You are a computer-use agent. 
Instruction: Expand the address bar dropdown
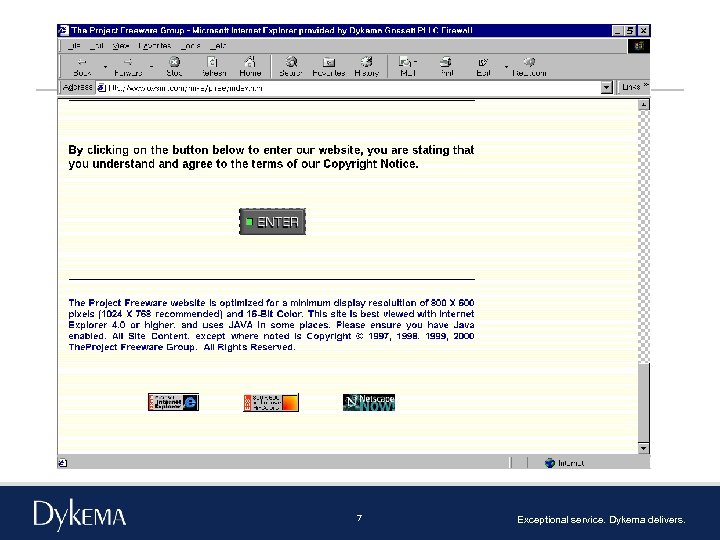tap(607, 87)
